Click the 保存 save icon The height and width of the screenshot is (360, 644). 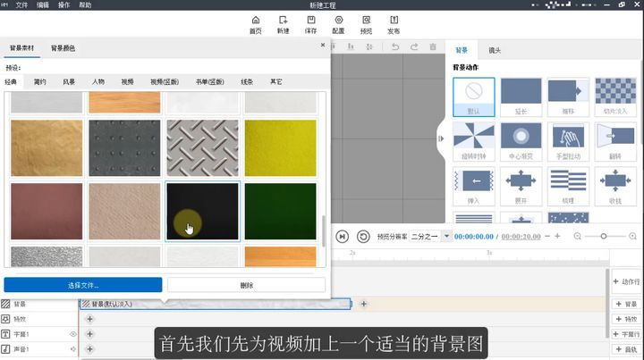point(310,21)
